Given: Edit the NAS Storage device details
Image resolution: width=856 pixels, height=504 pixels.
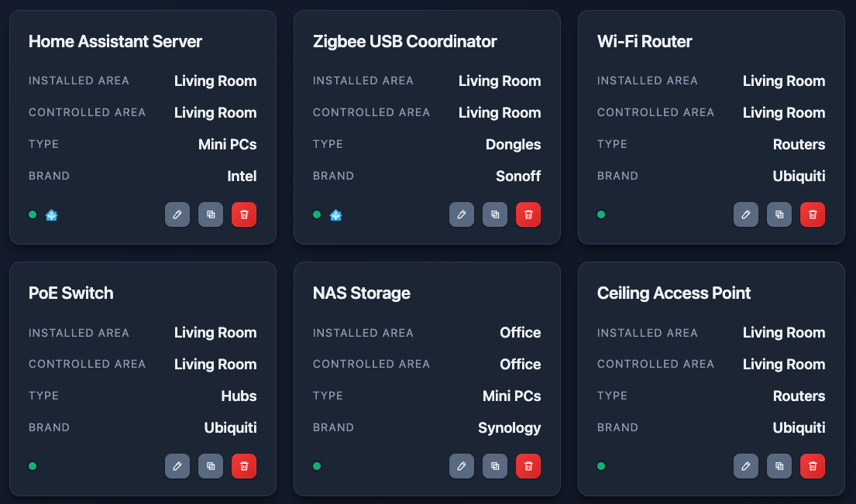Looking at the screenshot, I should (x=462, y=466).
